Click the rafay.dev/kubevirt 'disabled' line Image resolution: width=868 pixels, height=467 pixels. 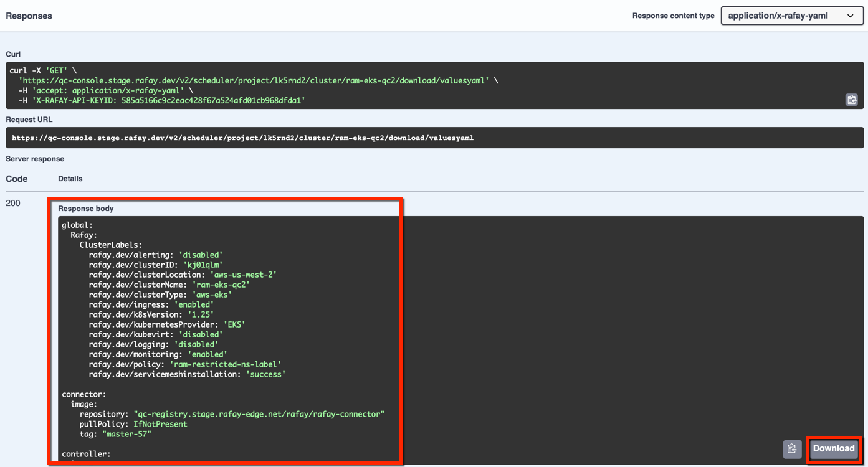(156, 335)
